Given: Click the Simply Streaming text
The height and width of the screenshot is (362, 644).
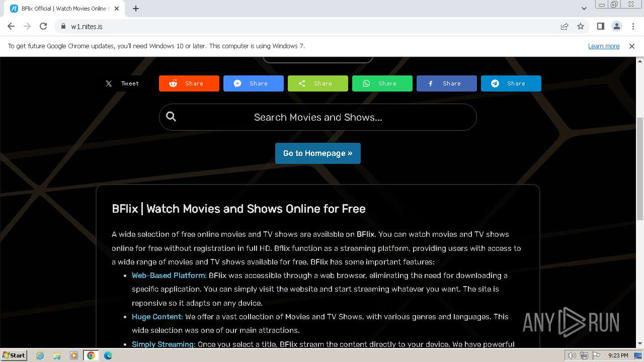Looking at the screenshot, I should (x=164, y=344).
